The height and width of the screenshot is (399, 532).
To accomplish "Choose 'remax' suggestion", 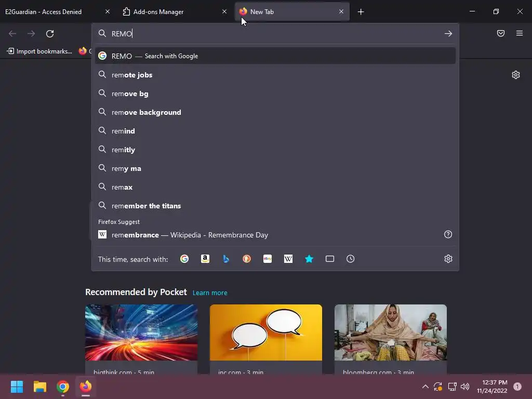I will click(x=275, y=187).
